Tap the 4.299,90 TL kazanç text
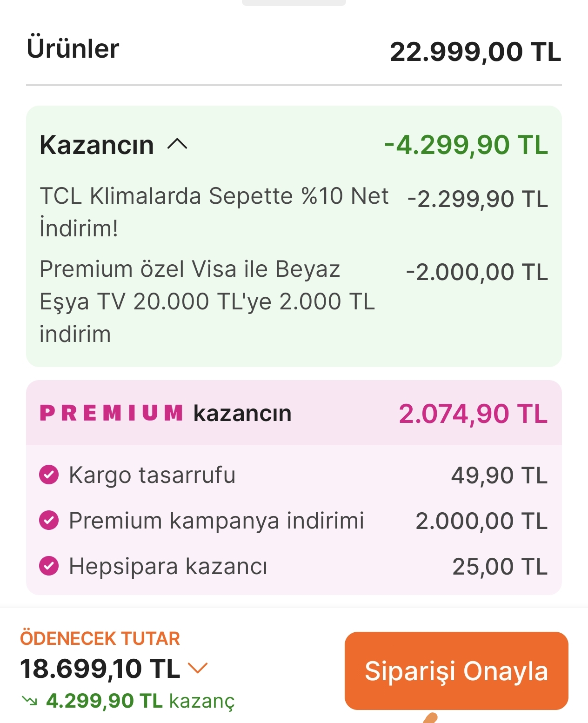 point(140,701)
